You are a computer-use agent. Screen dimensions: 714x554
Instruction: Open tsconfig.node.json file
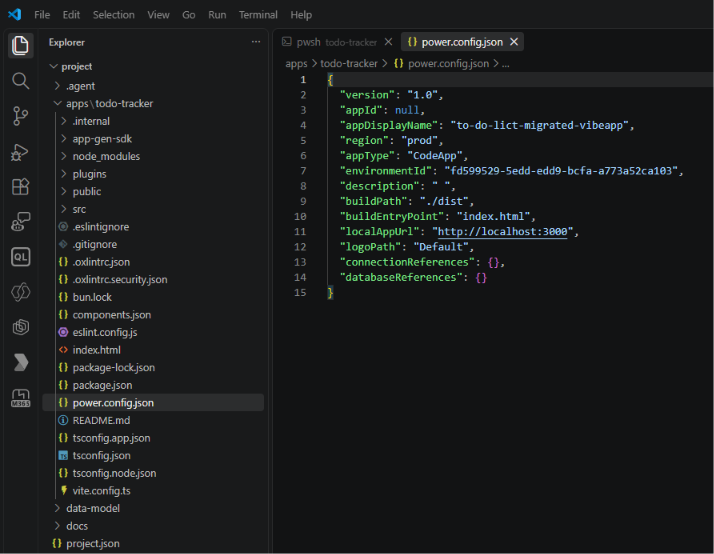(x=114, y=473)
